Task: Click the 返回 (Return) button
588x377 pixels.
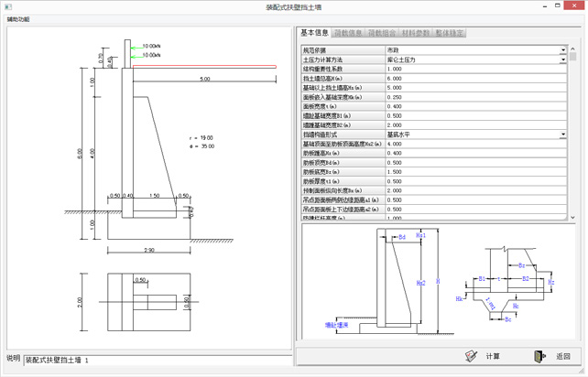Action: point(551,356)
